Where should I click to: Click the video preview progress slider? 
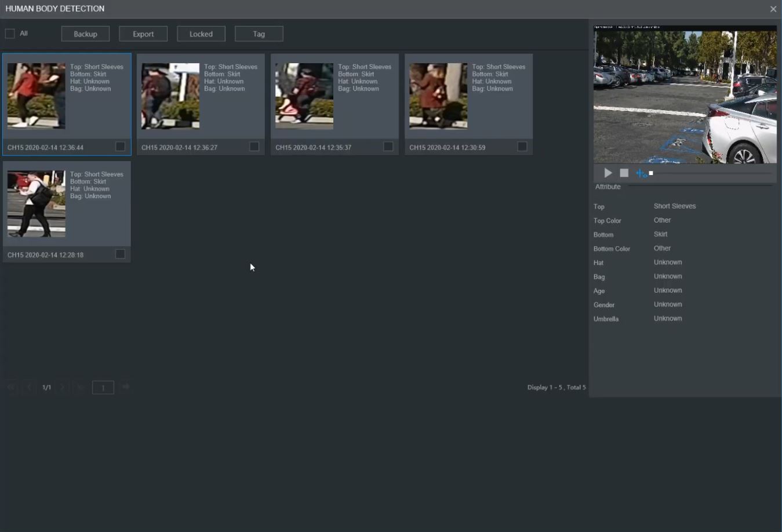pos(712,173)
